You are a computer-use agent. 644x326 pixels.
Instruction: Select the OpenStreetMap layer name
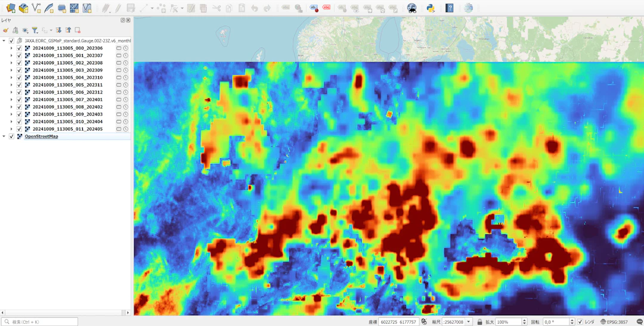tap(42, 136)
